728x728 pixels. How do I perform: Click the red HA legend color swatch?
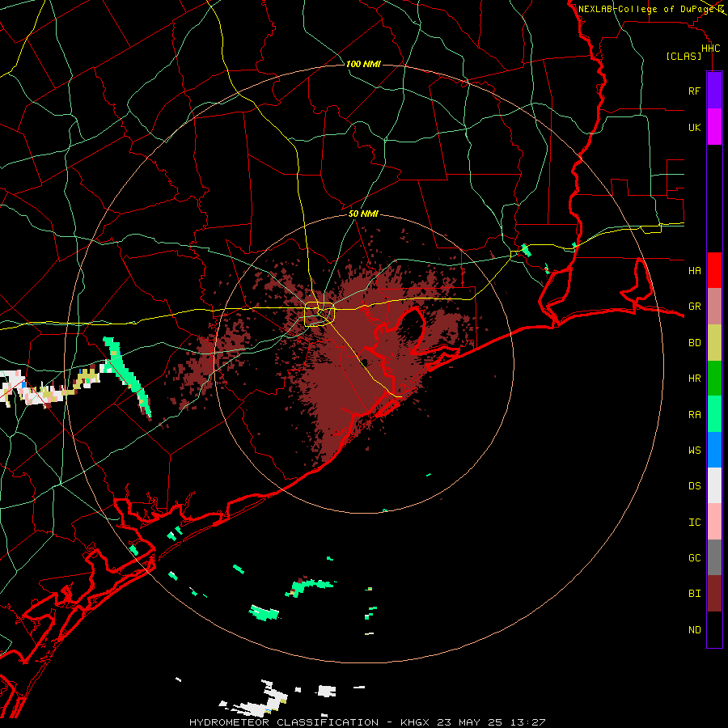pos(714,270)
